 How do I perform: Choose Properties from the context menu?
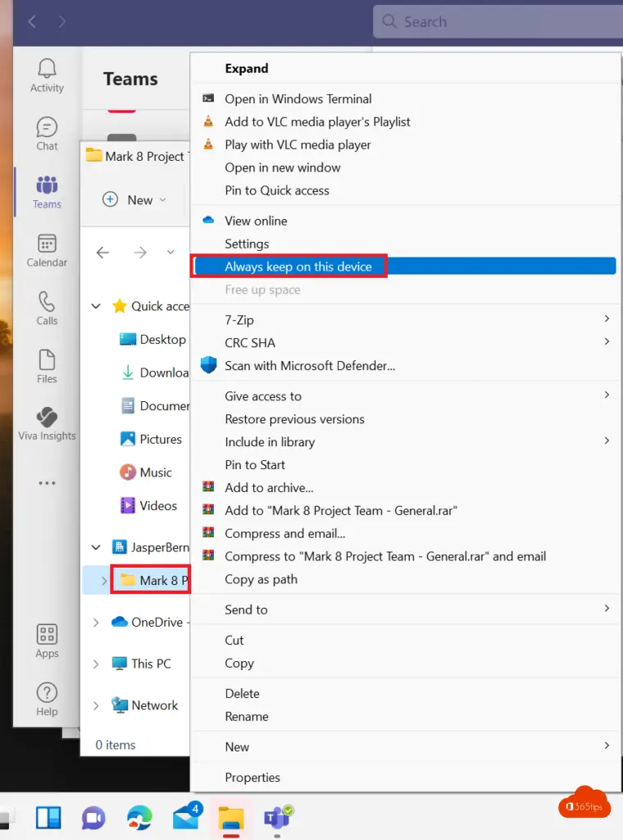(x=252, y=778)
